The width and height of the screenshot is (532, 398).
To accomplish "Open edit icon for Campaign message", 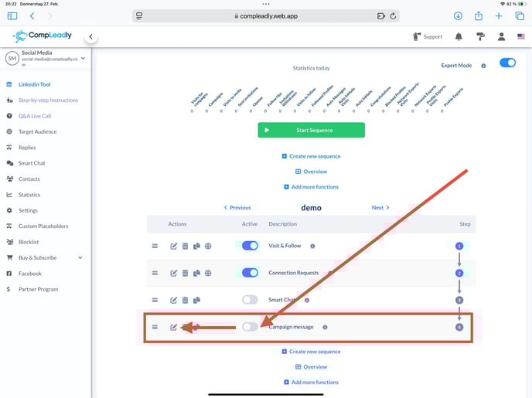I will pos(174,327).
